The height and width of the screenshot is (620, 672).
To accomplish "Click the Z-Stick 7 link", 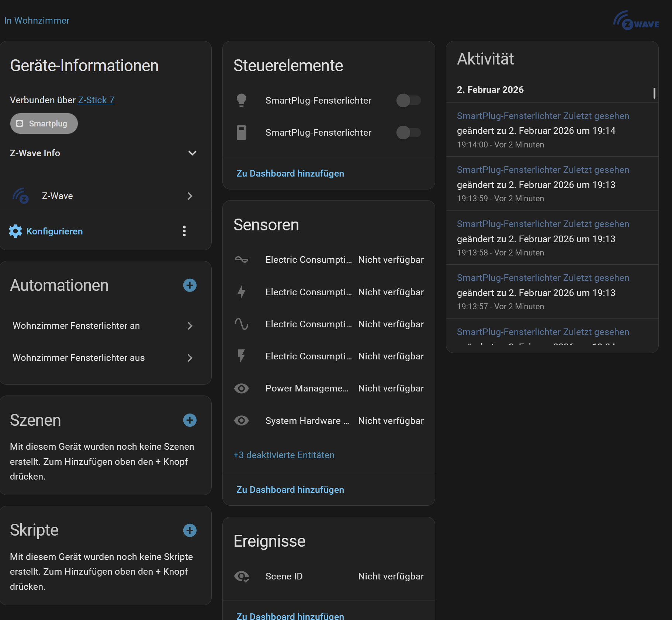I will click(96, 100).
